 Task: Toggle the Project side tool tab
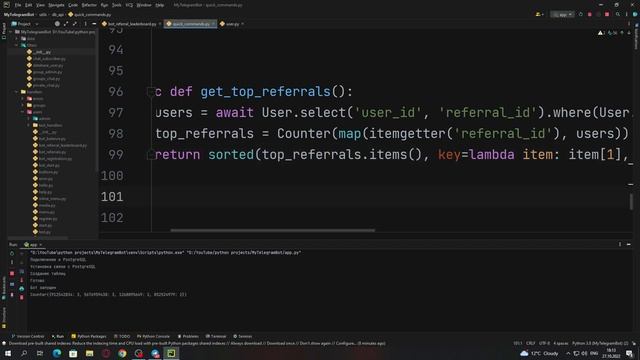[x=4, y=31]
